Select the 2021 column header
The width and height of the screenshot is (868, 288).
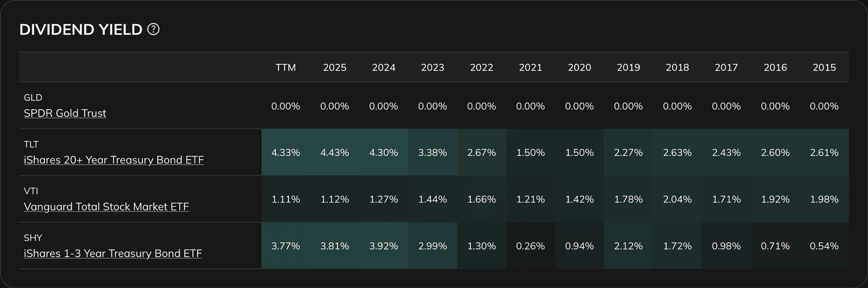(x=531, y=67)
